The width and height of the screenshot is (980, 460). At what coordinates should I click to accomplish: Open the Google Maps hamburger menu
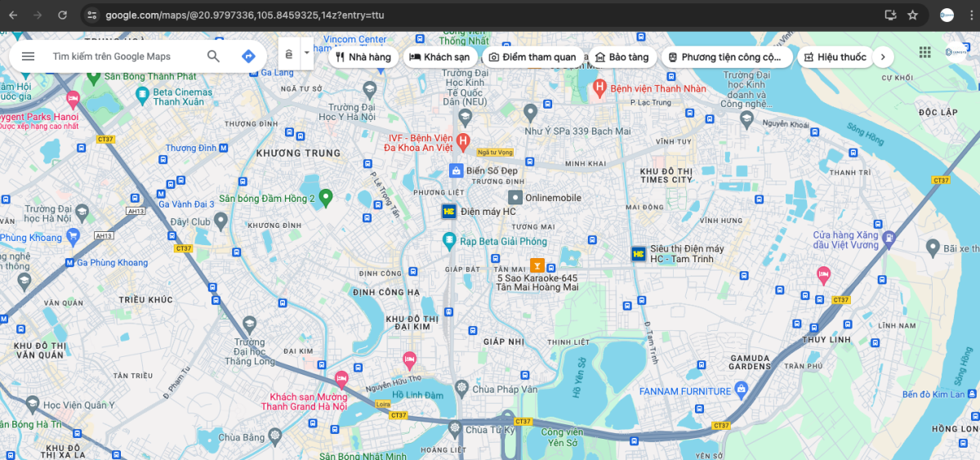click(29, 56)
